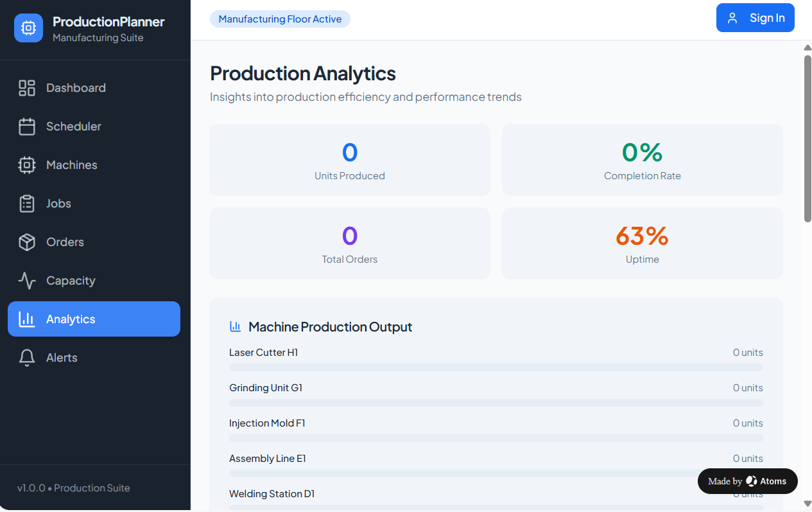The height and width of the screenshot is (512, 812).
Task: Click the Capacity pulse-line icon
Action: 27,281
